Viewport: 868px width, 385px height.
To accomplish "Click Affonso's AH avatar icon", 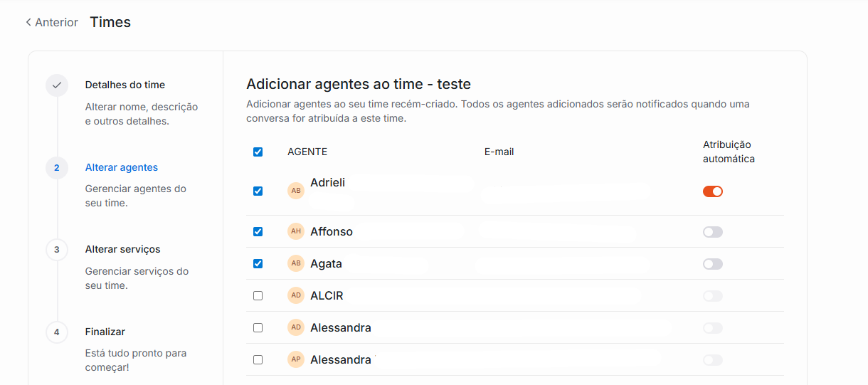I will pos(296,231).
